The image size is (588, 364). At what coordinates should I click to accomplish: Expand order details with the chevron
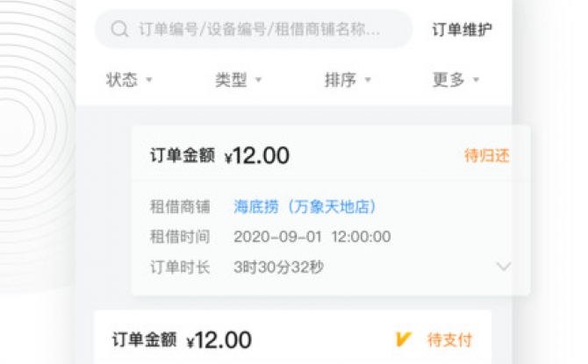click(503, 266)
